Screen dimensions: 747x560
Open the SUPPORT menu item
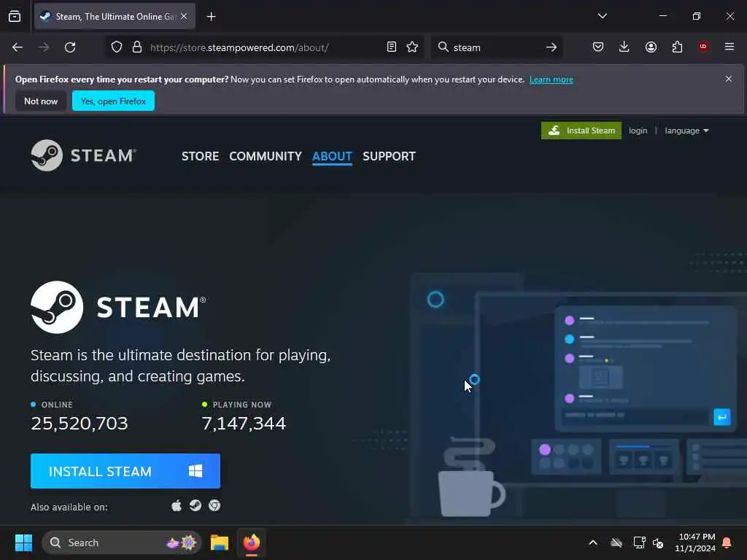point(389,156)
